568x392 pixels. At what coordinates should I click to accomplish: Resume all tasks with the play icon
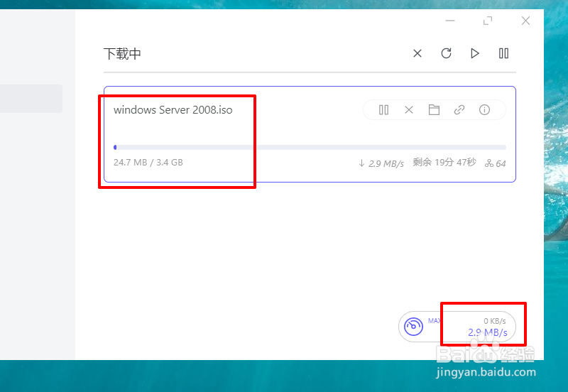[x=474, y=54]
